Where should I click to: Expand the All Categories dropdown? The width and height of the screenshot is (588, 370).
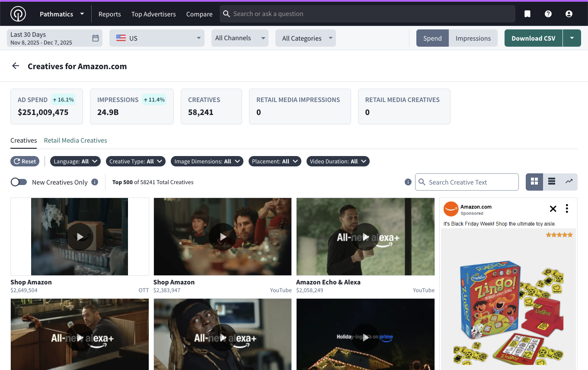click(306, 38)
